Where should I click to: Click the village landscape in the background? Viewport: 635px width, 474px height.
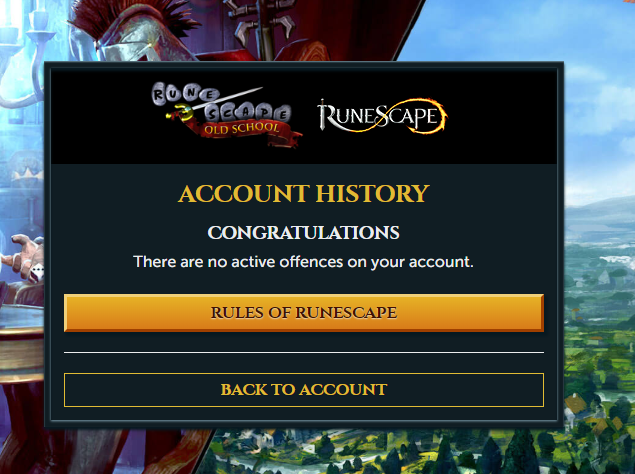coord(599,324)
